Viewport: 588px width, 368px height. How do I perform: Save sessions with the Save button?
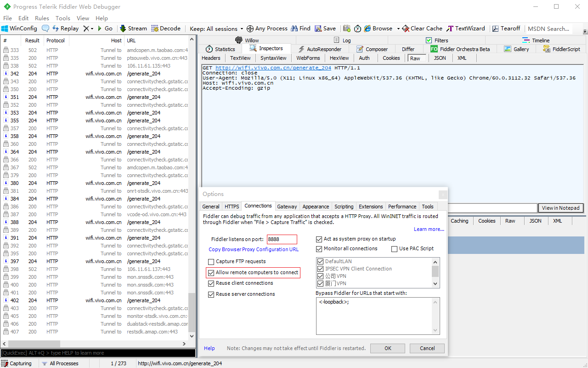(325, 29)
